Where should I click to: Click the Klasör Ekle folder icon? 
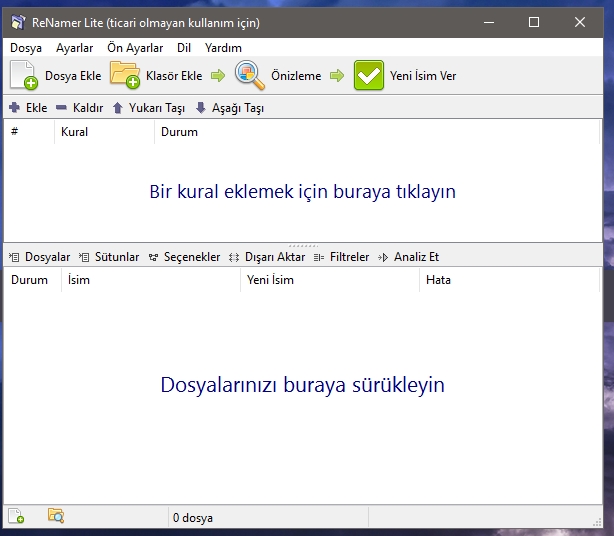[125, 75]
